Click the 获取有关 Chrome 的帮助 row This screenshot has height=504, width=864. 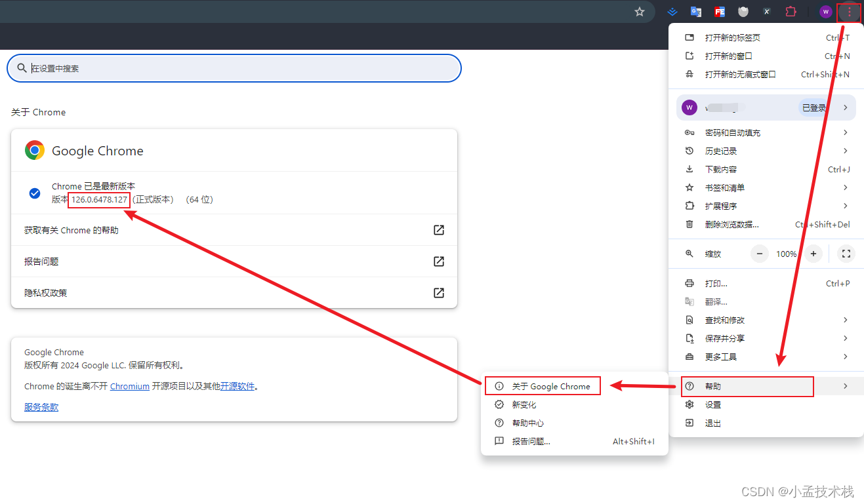click(234, 230)
